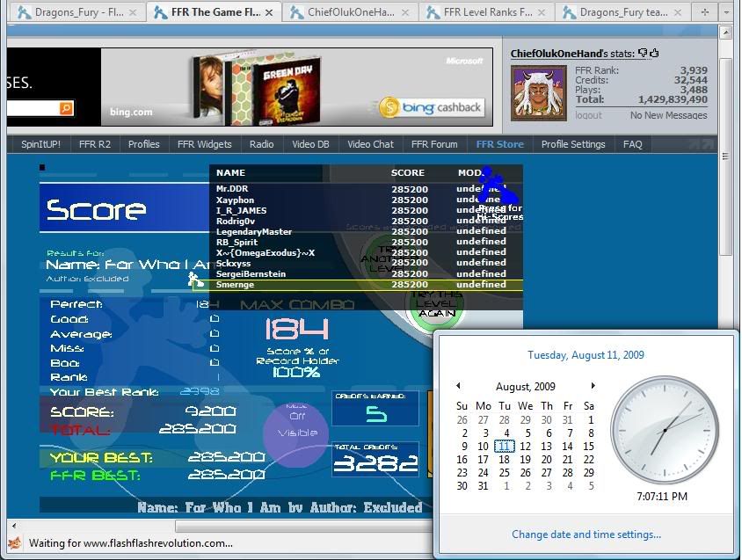Viewport: 742px width, 560px height.
Task: Click the fox icon in the status bar
Action: coord(14,542)
